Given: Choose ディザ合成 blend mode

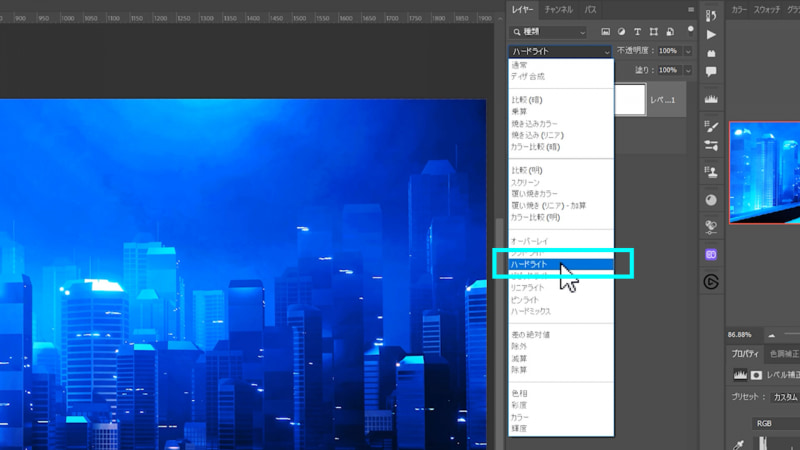Looking at the screenshot, I should [x=561, y=77].
